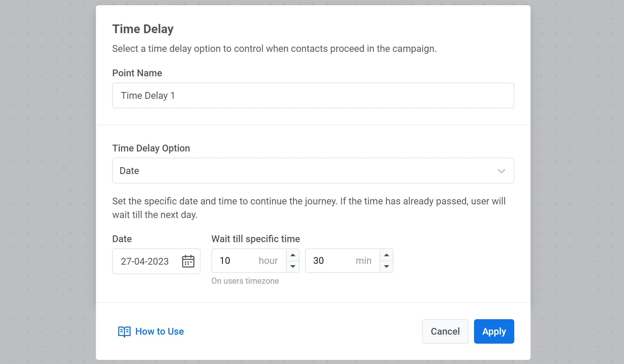Screen dimensions: 624x364
Task: Click the Time Delay Option label
Action: click(x=151, y=148)
